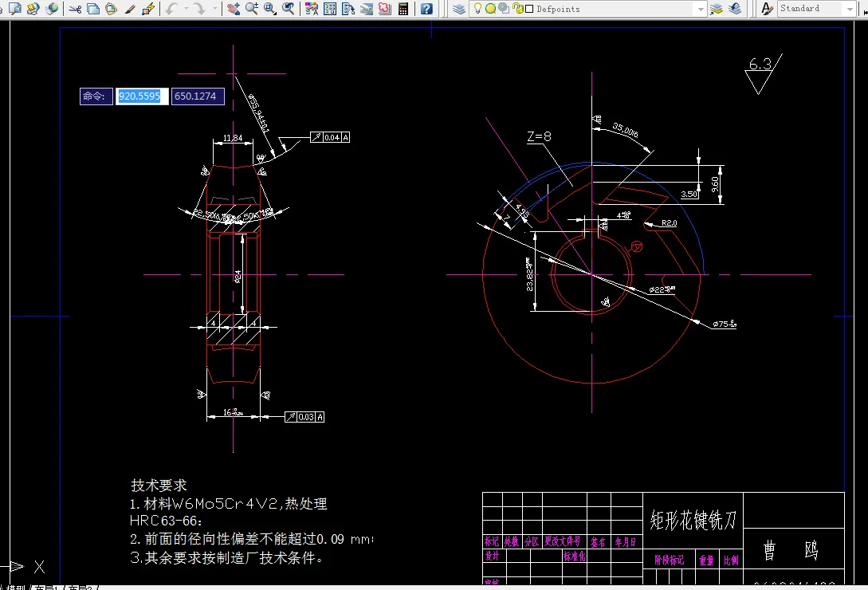Open the Tool Palettes window icon
The width and height of the screenshot is (868, 590).
(x=348, y=8)
